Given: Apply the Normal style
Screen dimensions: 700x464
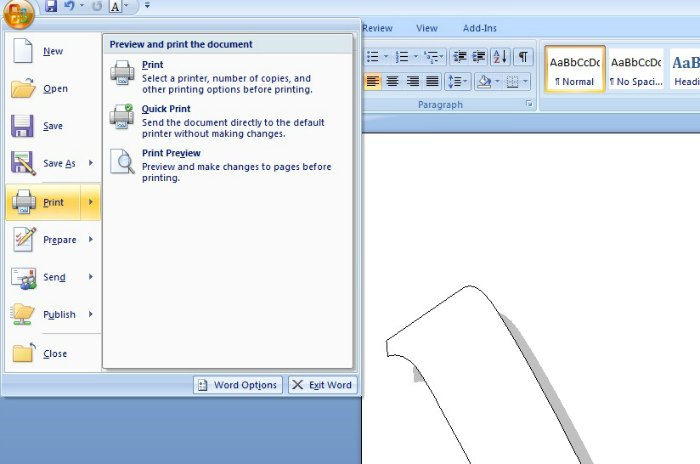Looking at the screenshot, I should pos(575,69).
